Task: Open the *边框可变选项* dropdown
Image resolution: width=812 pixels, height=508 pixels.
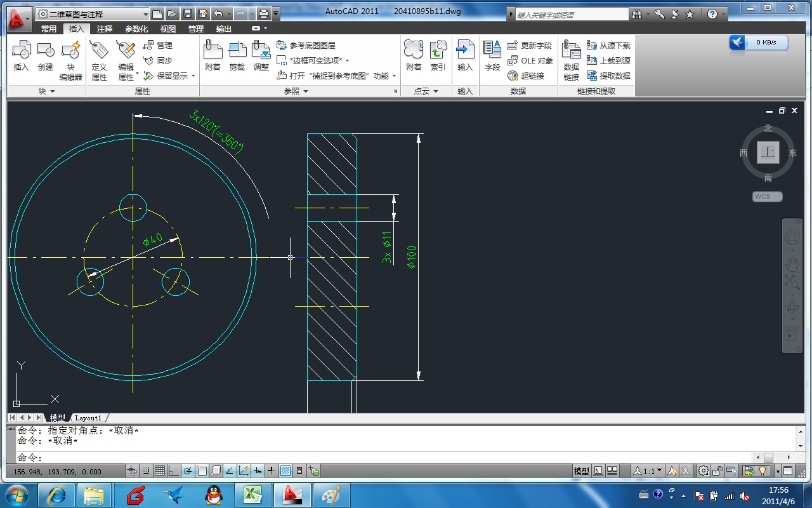Action: tap(347, 61)
